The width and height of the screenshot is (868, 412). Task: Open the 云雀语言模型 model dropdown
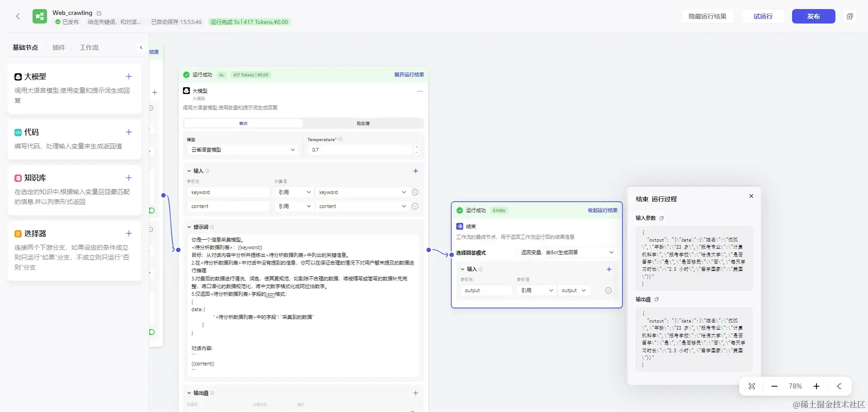tap(243, 150)
